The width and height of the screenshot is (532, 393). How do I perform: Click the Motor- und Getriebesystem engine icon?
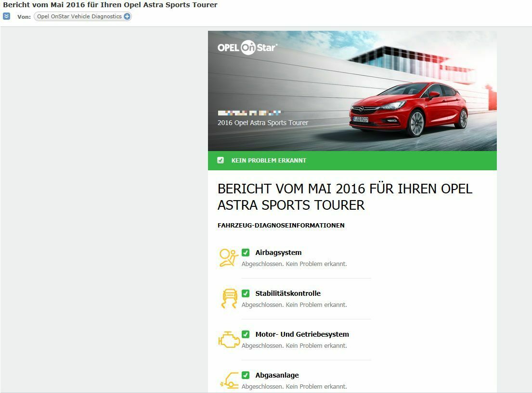(x=229, y=340)
